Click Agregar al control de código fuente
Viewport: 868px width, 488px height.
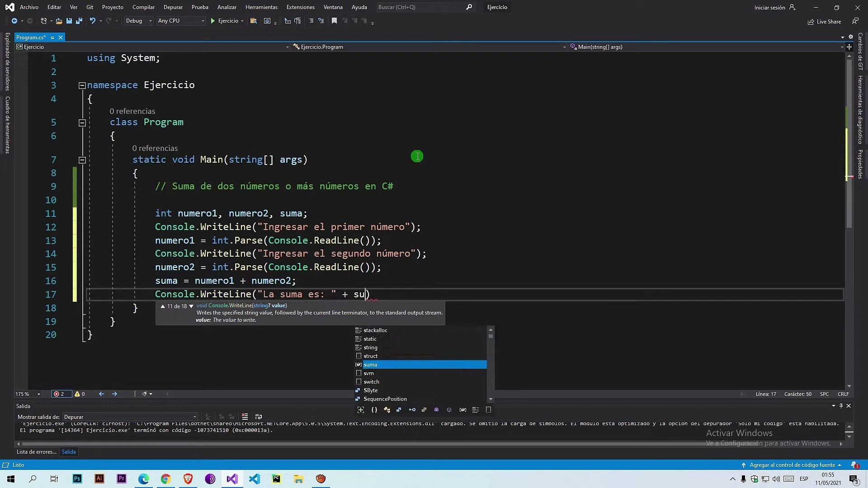[792, 465]
